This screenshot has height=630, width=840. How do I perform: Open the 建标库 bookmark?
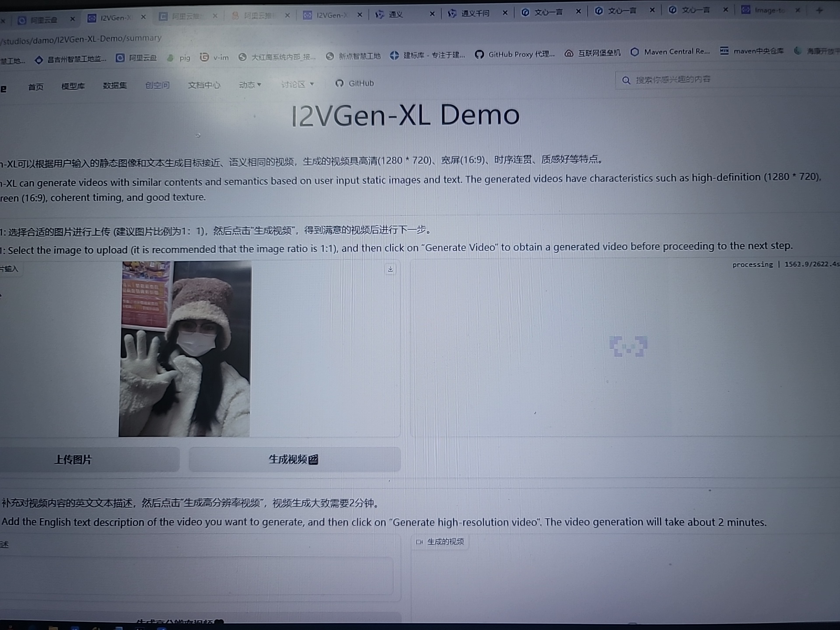pyautogui.click(x=427, y=55)
